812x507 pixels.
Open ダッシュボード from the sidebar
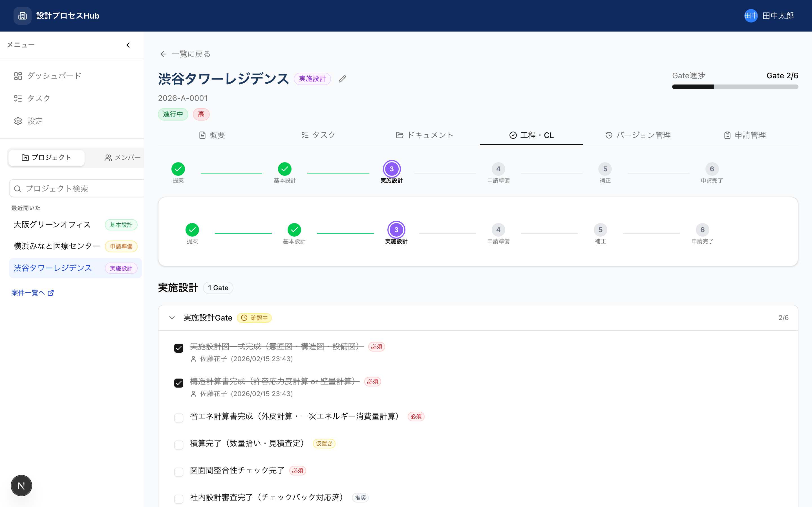coord(54,76)
